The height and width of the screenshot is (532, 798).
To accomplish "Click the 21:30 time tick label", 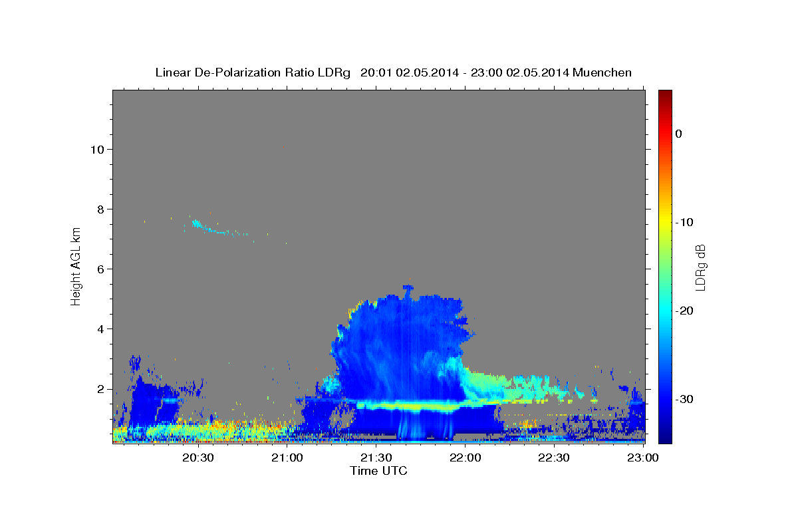I will click(376, 458).
